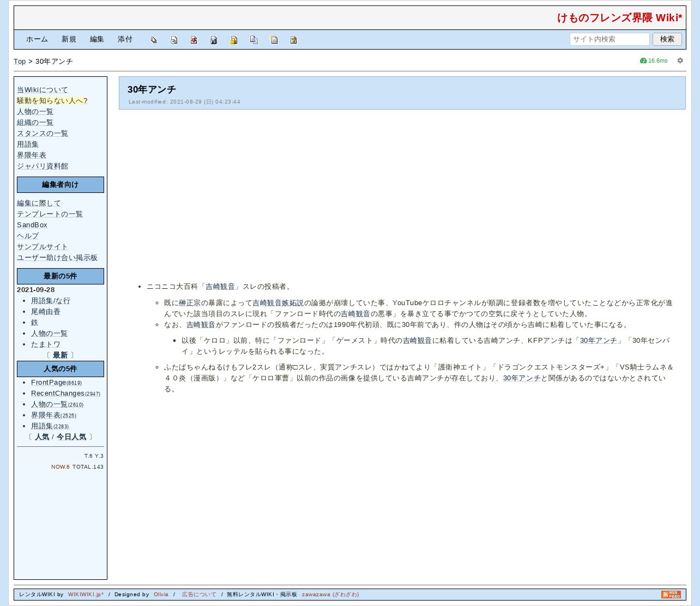700x606 pixels.
Task: Open 広告について footer link
Action: pos(199,595)
